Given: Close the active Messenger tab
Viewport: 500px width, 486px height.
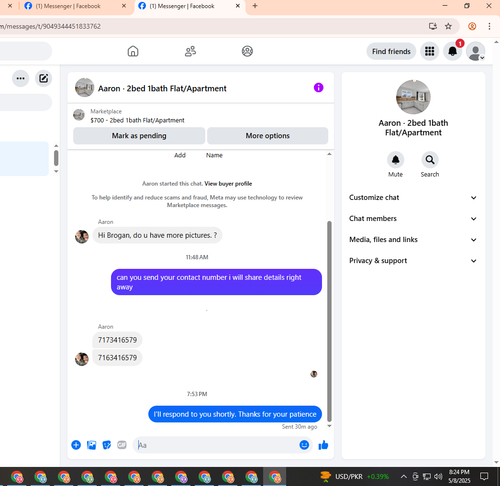Looking at the screenshot, I should click(238, 6).
